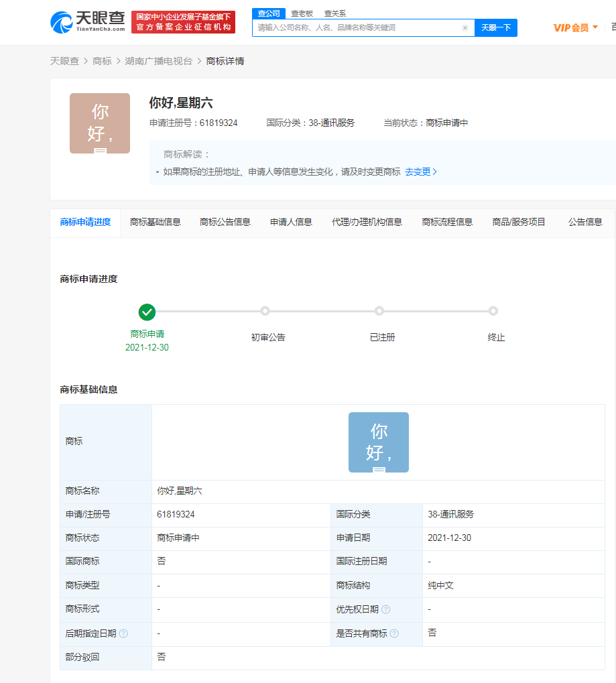Click the help icon beside 后期指定日期

[123, 633]
